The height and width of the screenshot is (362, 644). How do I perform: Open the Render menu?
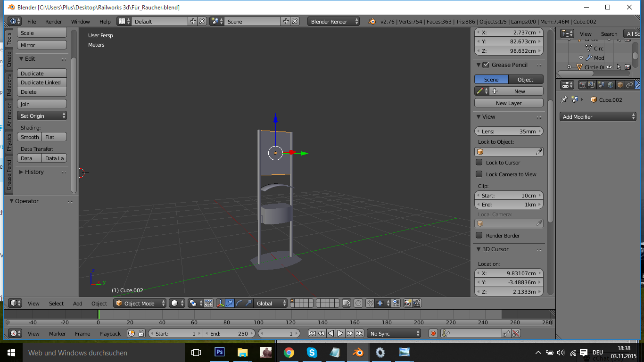[x=53, y=22]
